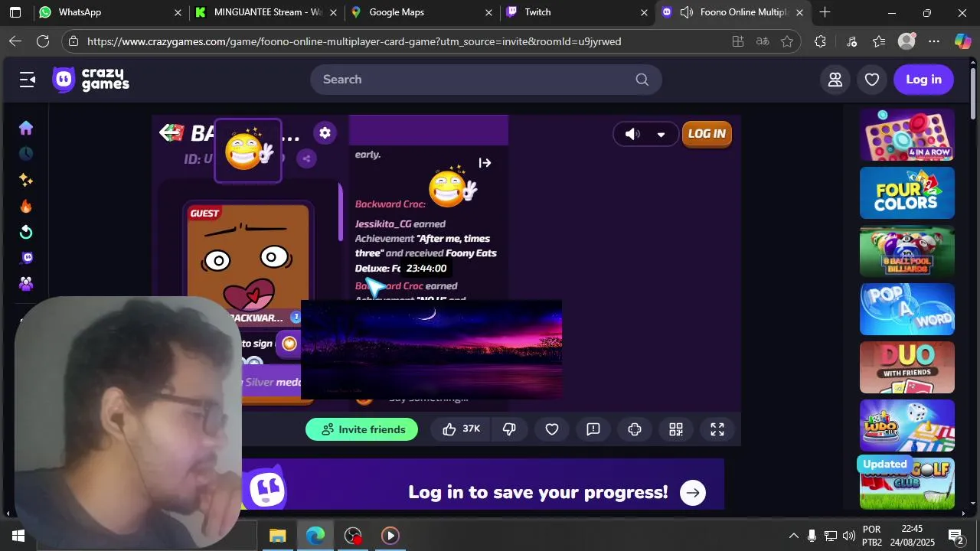Focus the CrazyGames Search field
The width and height of the screenshot is (980, 551).
(x=485, y=80)
